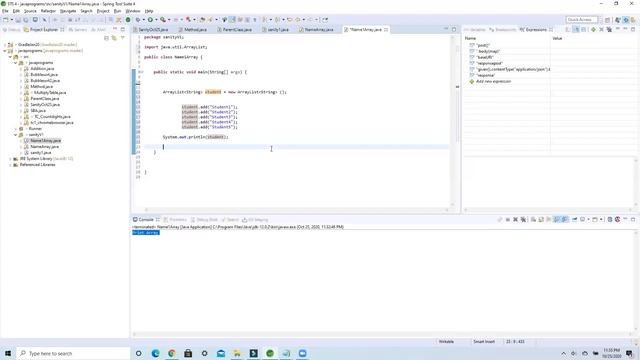This screenshot has height=360, width=640.
Task: Click the green Spring Boot dashboard icon
Action: (x=128, y=20)
